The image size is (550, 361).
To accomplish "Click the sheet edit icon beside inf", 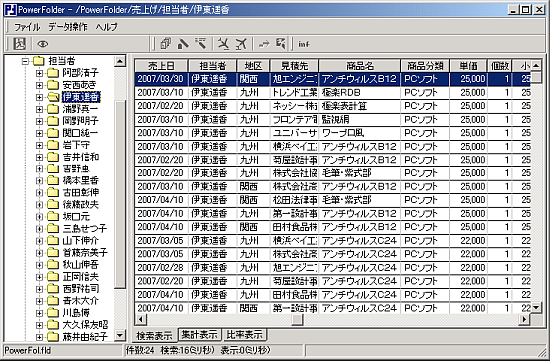I will tap(281, 44).
